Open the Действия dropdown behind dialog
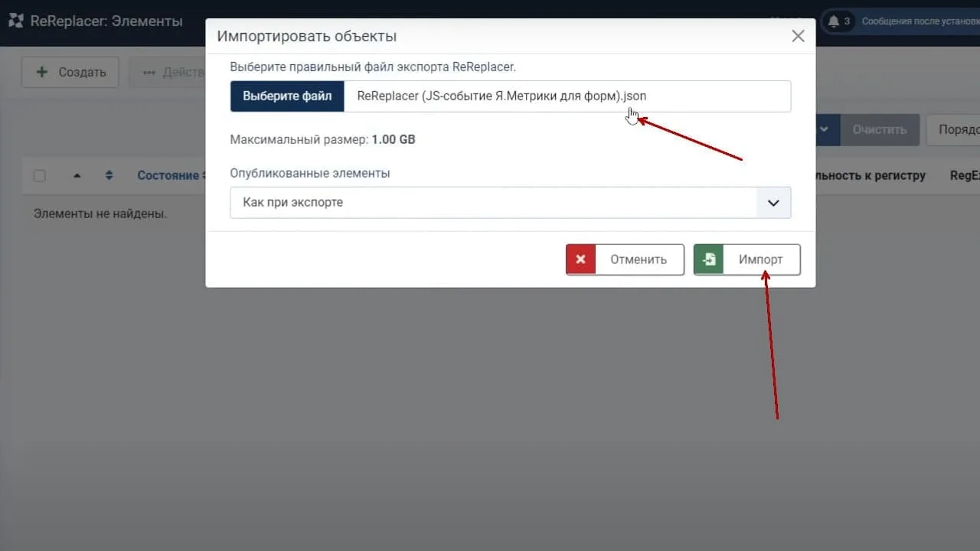 pos(168,72)
